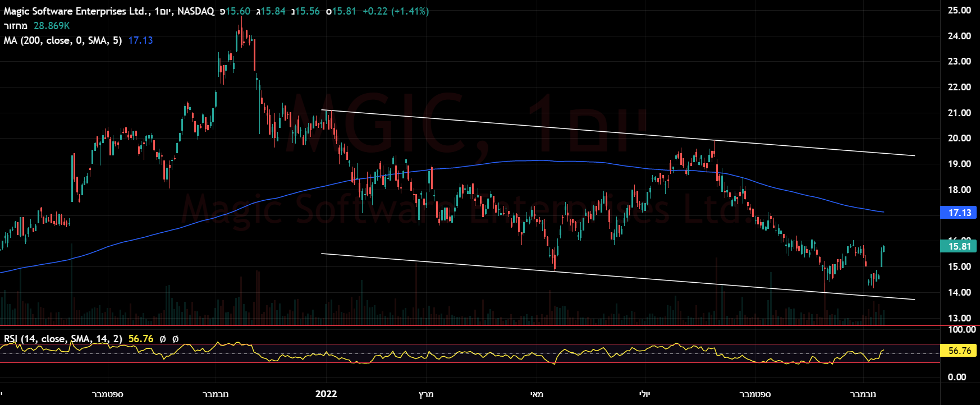This screenshot has width=980, height=405.
Task: Open the מחזור volume indicator legend
Action: 16,26
